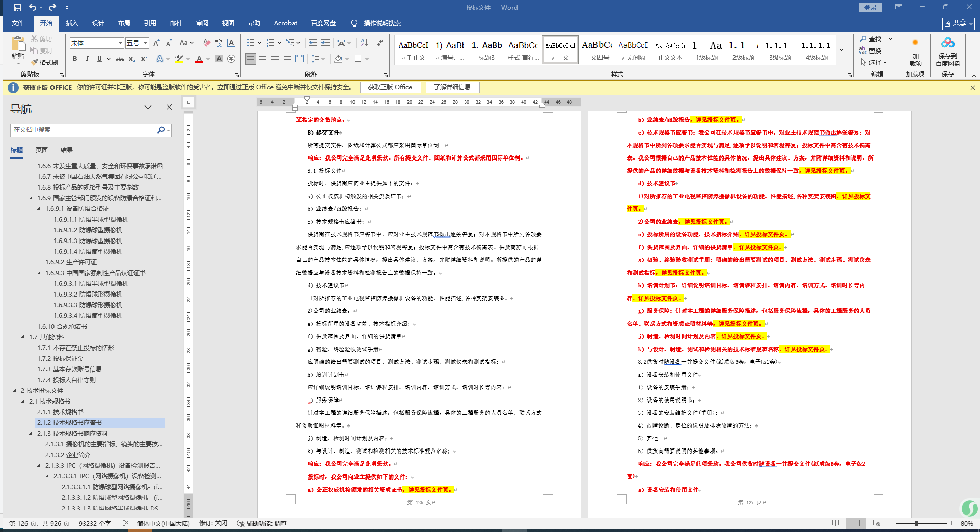Switch to read mode view in the status bar

(x=836, y=523)
